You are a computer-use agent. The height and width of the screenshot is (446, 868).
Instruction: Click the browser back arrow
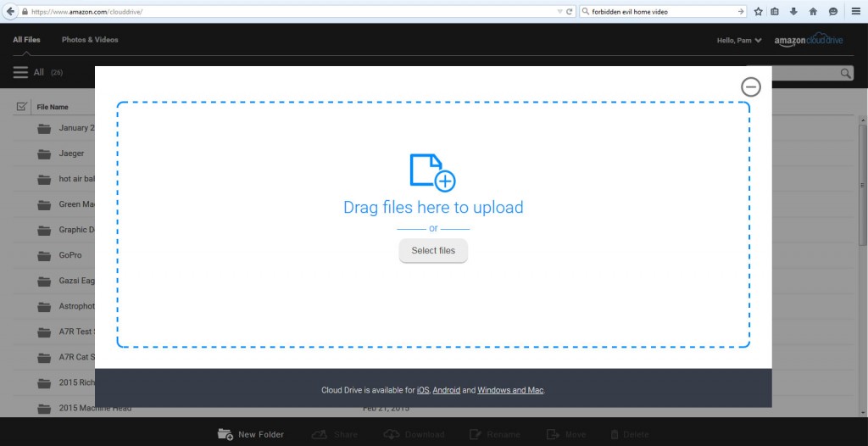coord(10,11)
